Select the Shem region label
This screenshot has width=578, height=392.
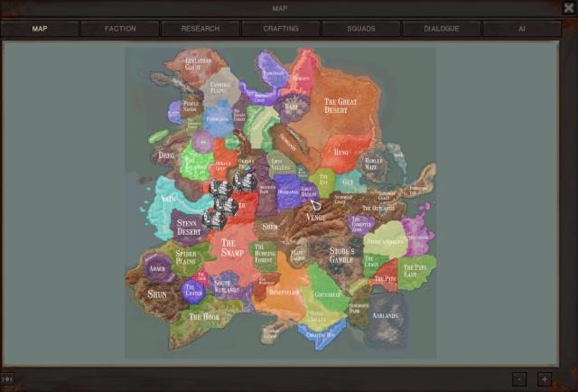click(x=270, y=227)
